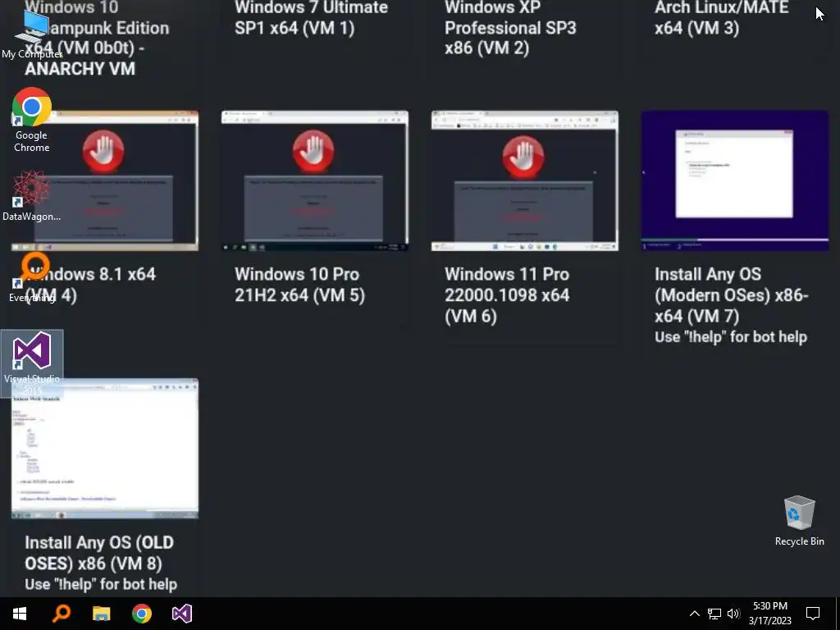
Task: Open Visual Studio from the taskbar
Action: [182, 614]
